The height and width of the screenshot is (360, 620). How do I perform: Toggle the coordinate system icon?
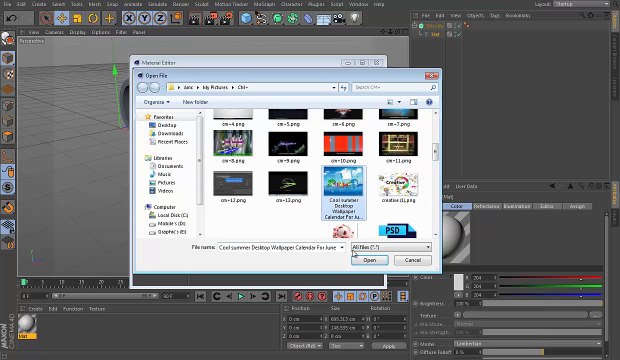pyautogui.click(x=176, y=18)
